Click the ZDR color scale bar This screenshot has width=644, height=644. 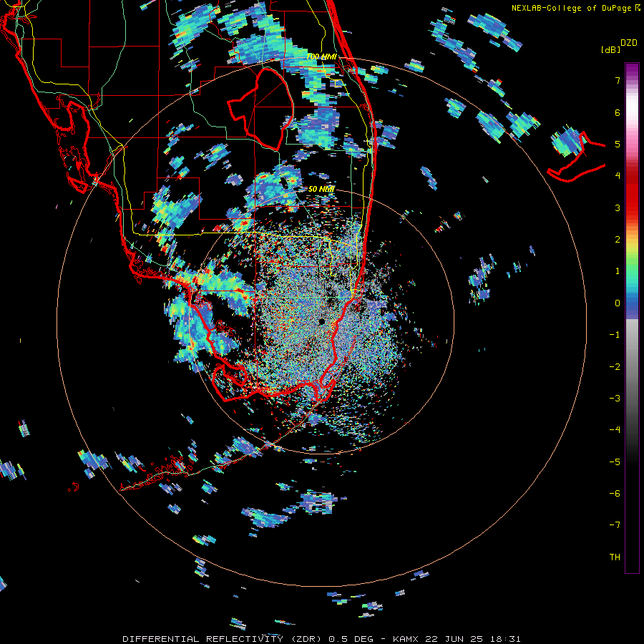[632, 318]
